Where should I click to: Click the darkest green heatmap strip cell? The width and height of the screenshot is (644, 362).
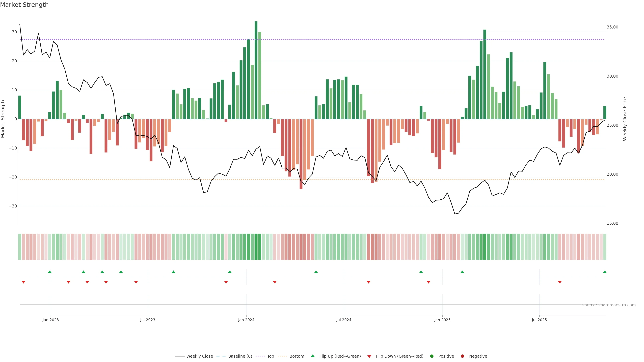pos(256,247)
